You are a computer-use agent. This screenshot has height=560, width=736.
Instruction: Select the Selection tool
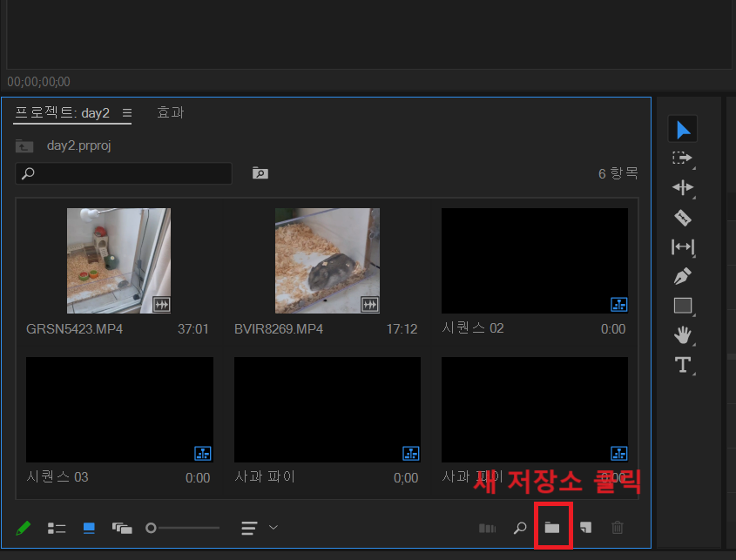click(683, 128)
